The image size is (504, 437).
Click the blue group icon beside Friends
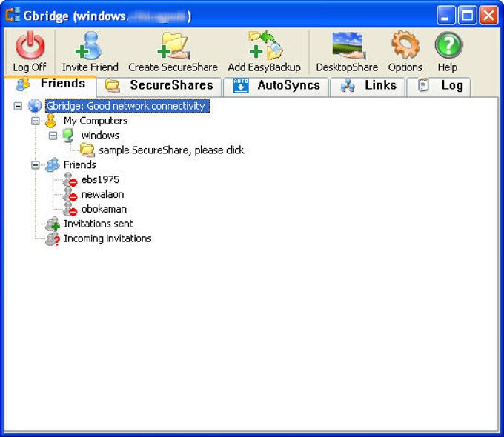tap(53, 165)
